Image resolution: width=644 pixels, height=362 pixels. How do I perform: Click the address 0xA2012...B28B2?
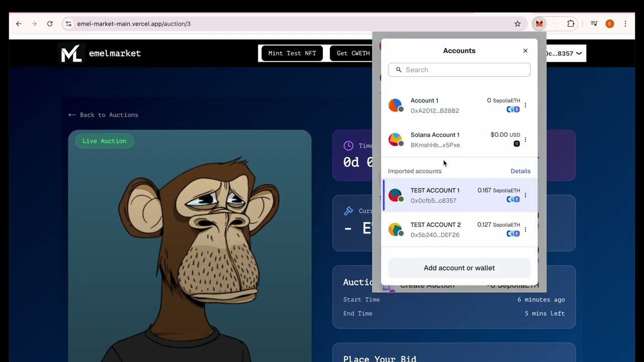click(435, 111)
